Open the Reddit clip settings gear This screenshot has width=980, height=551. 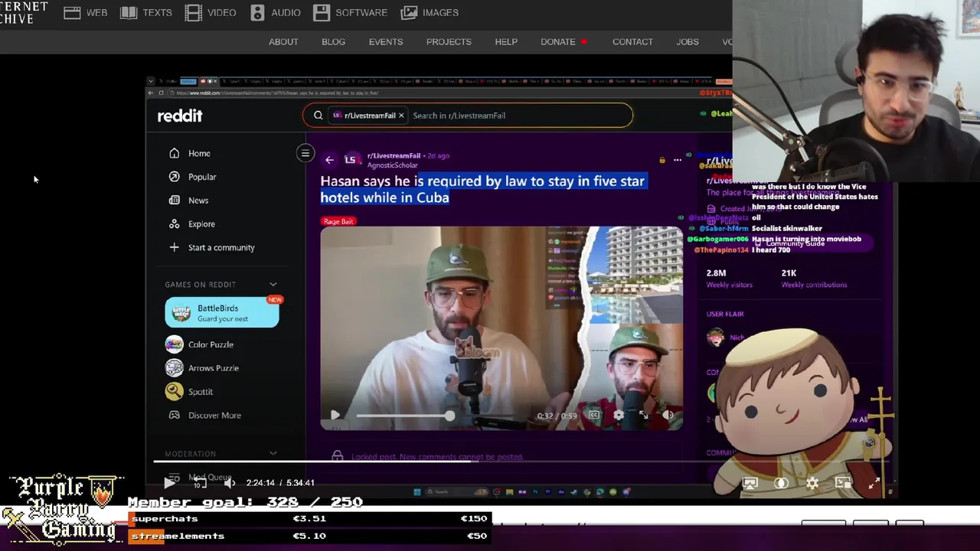point(619,416)
